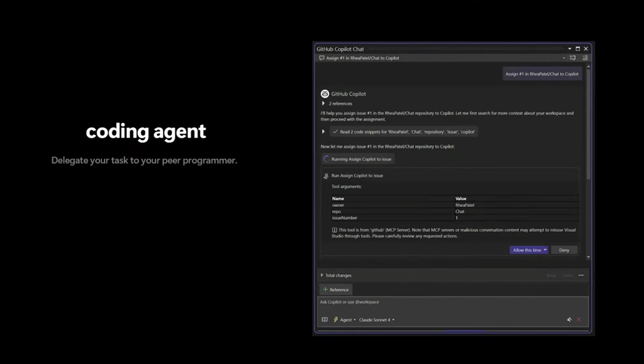The width and height of the screenshot is (644, 364).
Task: Open the chat thread history dropdown arrow
Action: (x=563, y=58)
